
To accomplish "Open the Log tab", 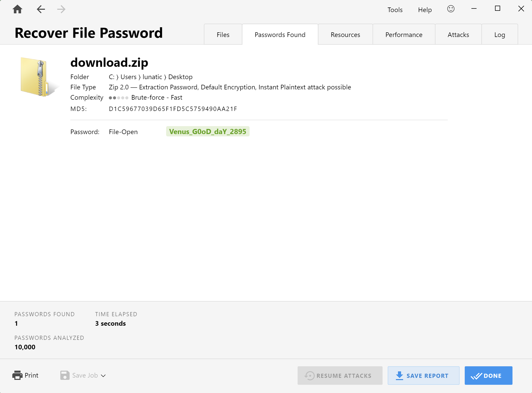I will pos(500,35).
